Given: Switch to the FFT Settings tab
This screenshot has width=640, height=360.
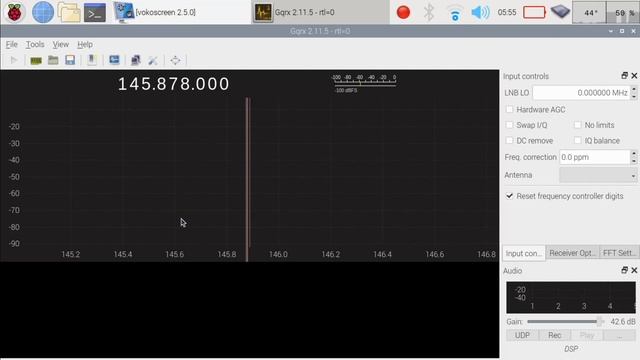Looking at the screenshot, I should 619,253.
